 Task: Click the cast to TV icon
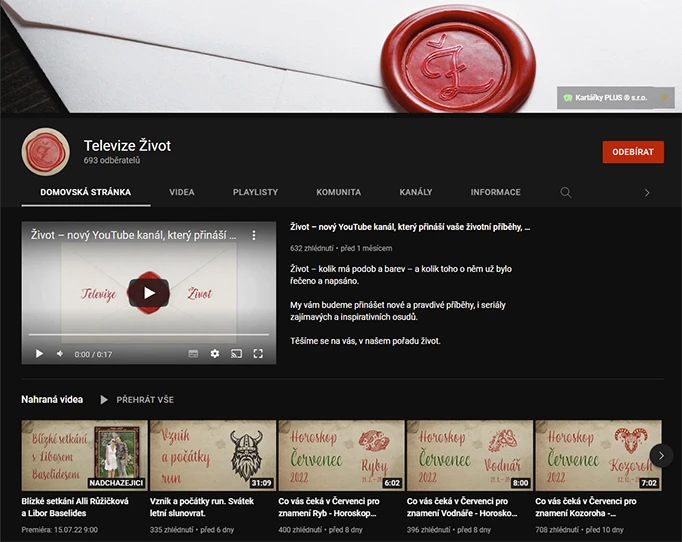tap(236, 354)
